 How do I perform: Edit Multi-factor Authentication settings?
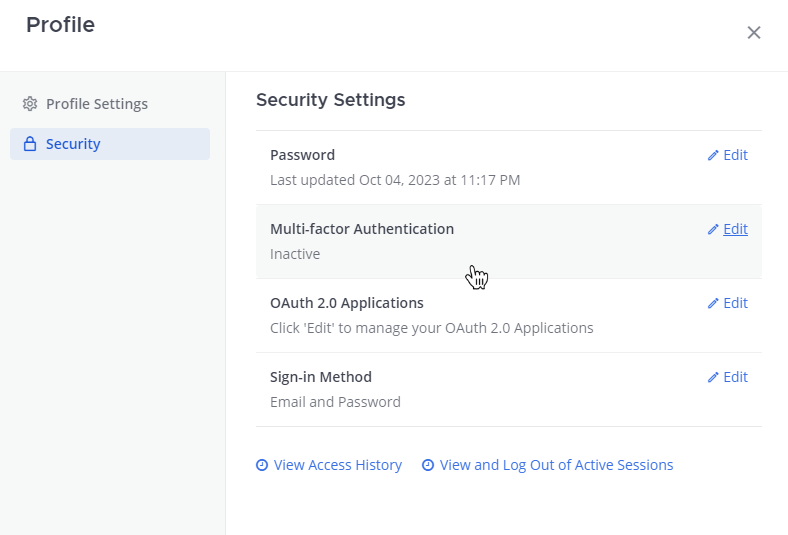coord(735,229)
